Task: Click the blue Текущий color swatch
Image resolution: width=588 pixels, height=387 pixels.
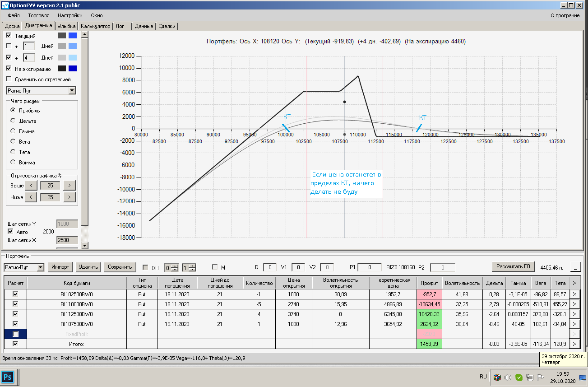Action: [x=73, y=35]
